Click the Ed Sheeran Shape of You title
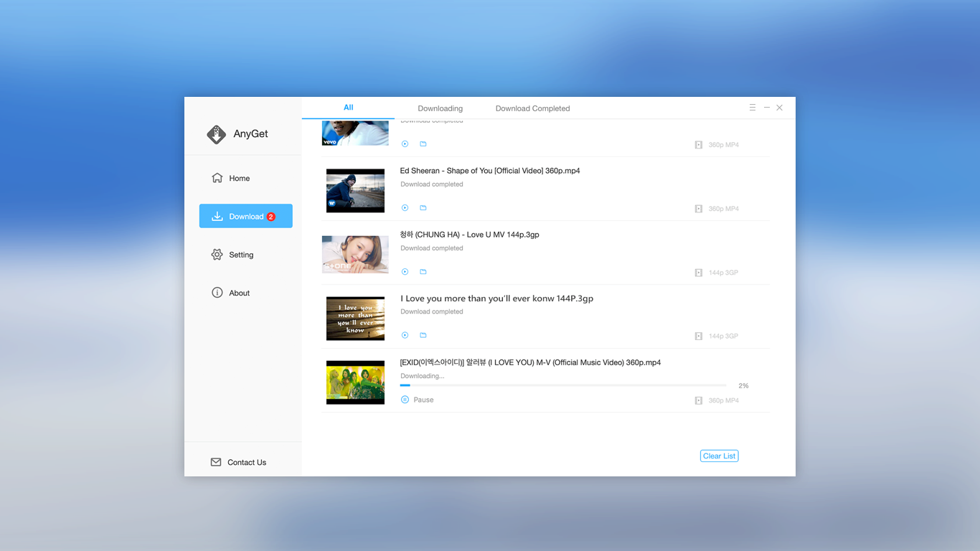980x551 pixels. click(490, 171)
